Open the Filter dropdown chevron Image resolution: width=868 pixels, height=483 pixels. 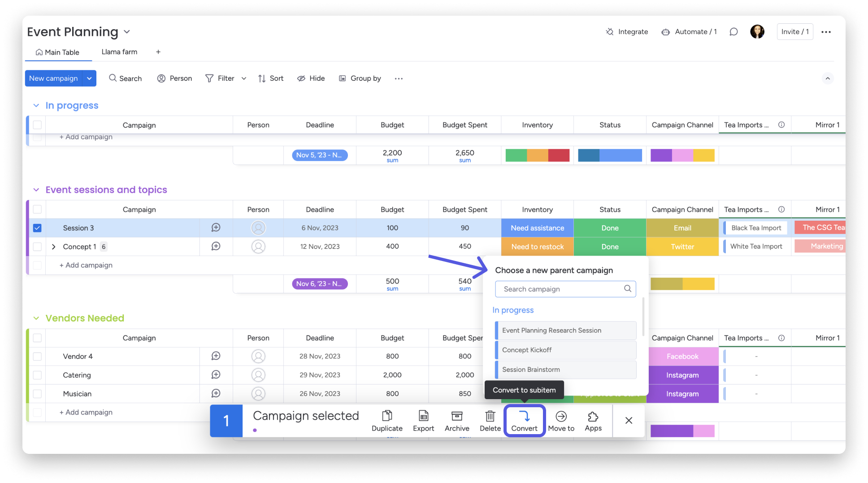pyautogui.click(x=244, y=78)
